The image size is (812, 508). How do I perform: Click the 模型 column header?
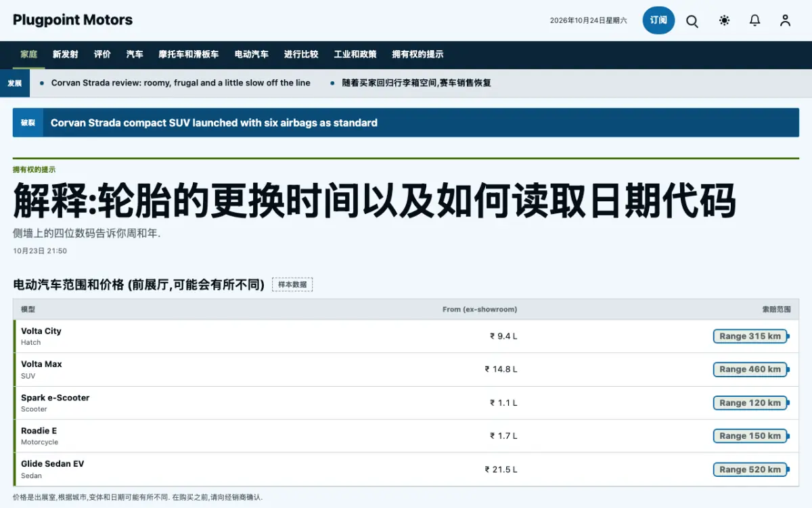[28, 310]
